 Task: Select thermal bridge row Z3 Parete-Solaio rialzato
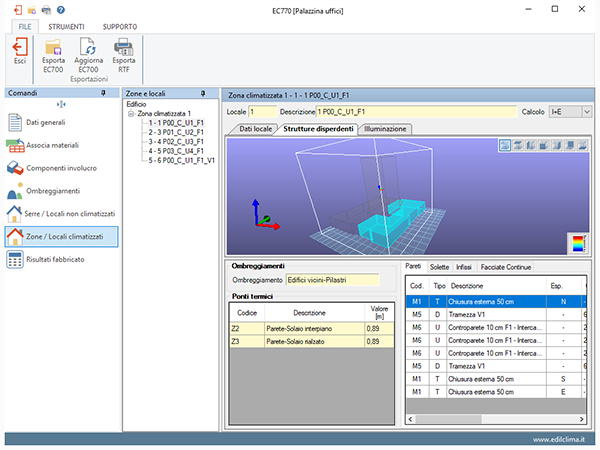[311, 341]
